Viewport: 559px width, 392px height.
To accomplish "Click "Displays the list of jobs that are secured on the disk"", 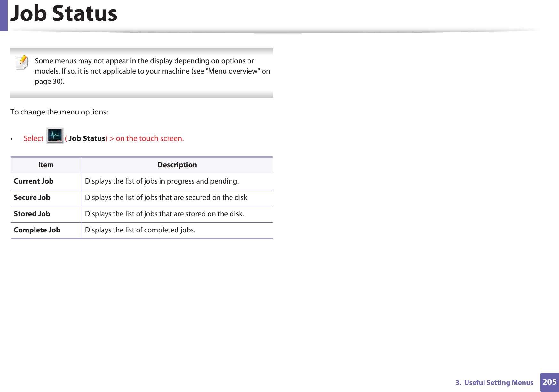I will pyautogui.click(x=166, y=198).
